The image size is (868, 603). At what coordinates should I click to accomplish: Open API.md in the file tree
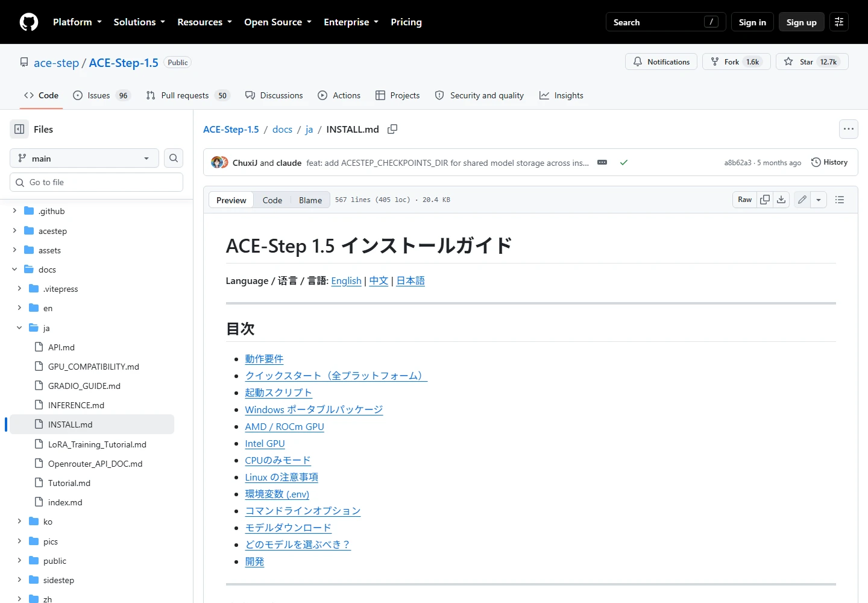(61, 347)
